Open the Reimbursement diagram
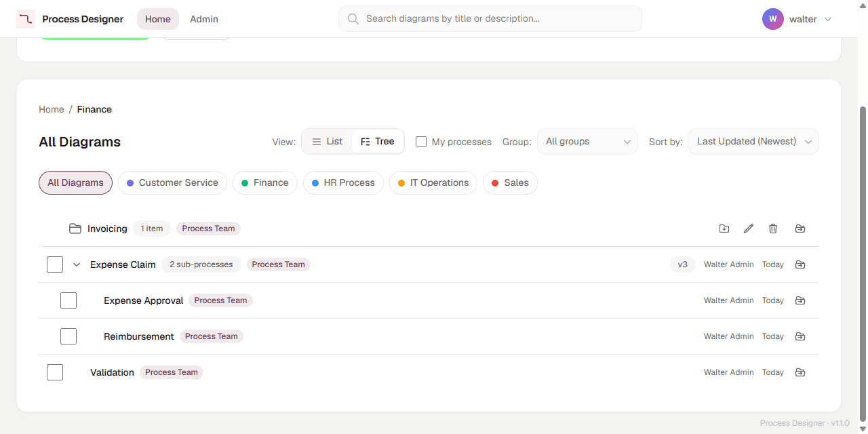This screenshot has width=868, height=434. (139, 336)
